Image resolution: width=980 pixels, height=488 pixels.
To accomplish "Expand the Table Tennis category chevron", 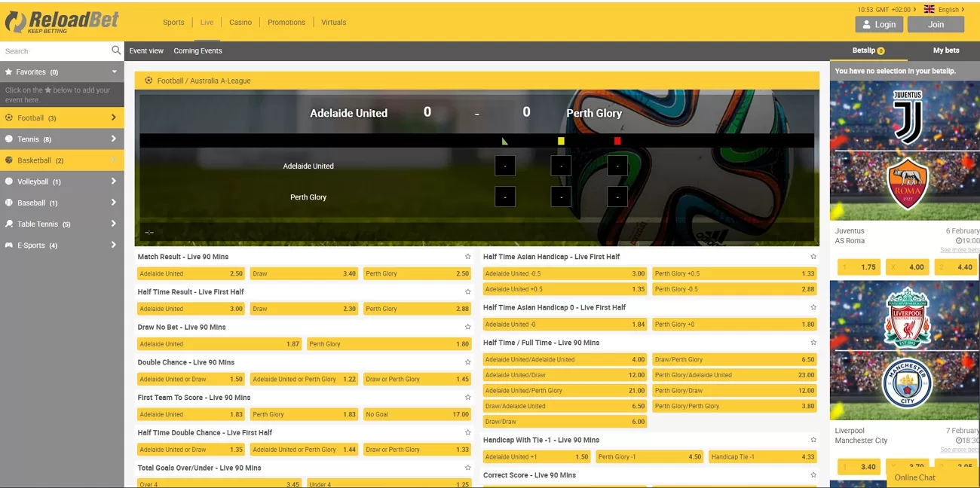I will tap(113, 224).
